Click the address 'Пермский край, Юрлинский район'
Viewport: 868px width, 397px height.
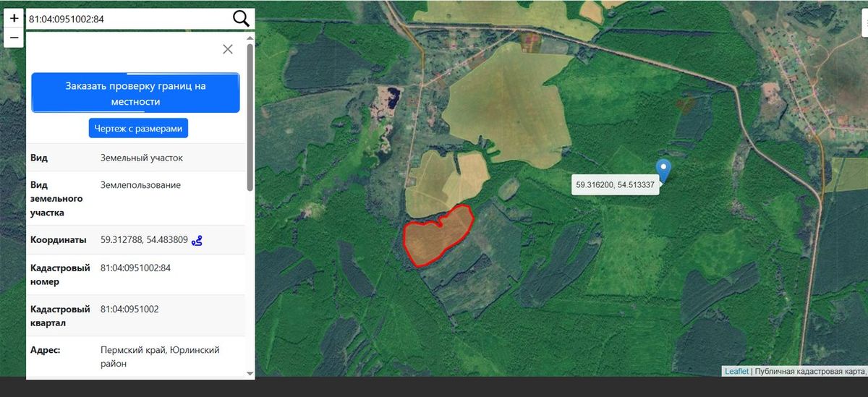click(x=160, y=357)
